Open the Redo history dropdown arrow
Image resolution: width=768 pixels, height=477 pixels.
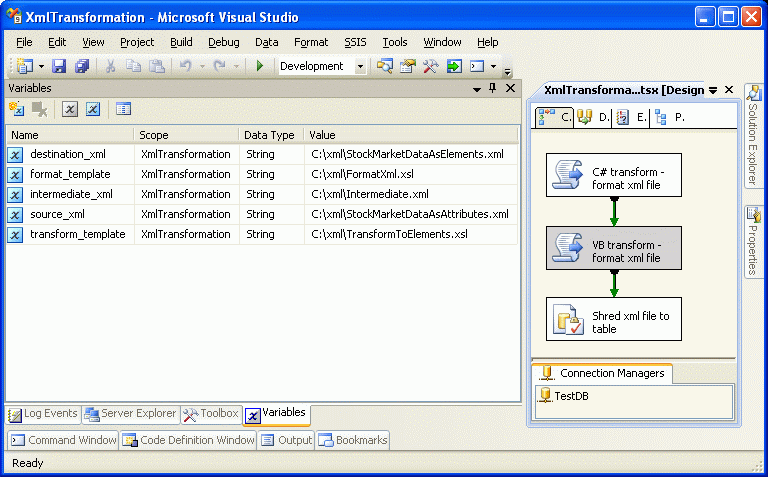[236, 66]
